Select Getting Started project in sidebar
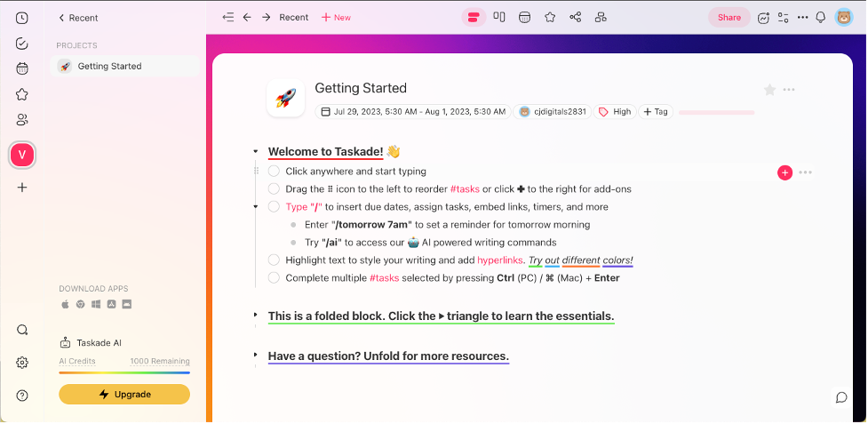 point(124,67)
